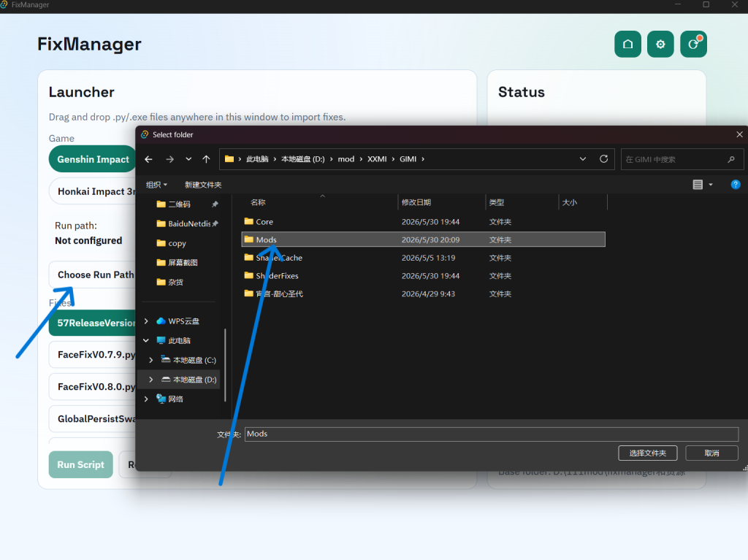The width and height of the screenshot is (748, 560).
Task: Open the blue help question icon
Action: tap(735, 185)
